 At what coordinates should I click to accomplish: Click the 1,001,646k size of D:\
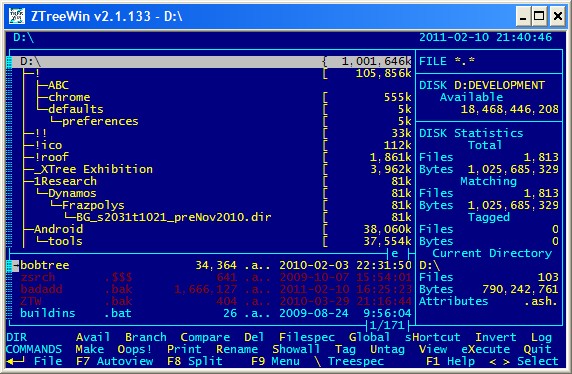click(376, 61)
